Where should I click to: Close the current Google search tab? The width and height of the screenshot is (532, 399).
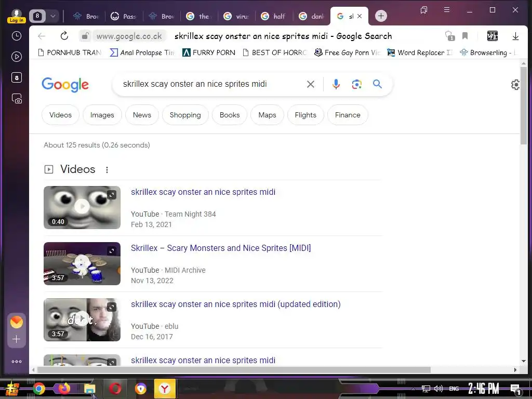[x=360, y=16]
